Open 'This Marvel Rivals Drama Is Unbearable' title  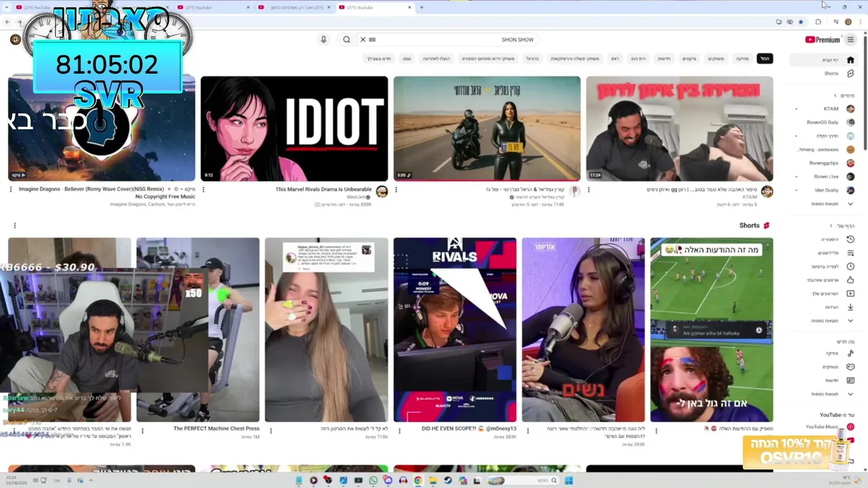point(323,189)
